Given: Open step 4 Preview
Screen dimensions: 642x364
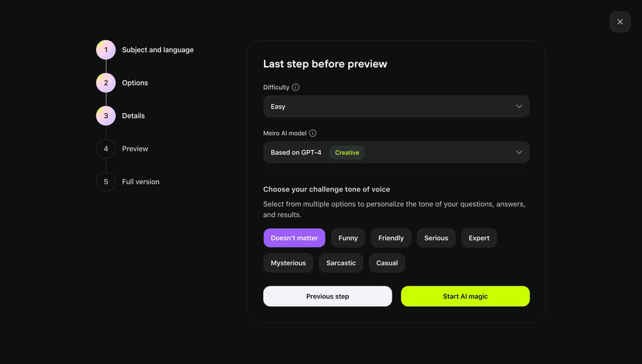Looking at the screenshot, I should pos(122,149).
